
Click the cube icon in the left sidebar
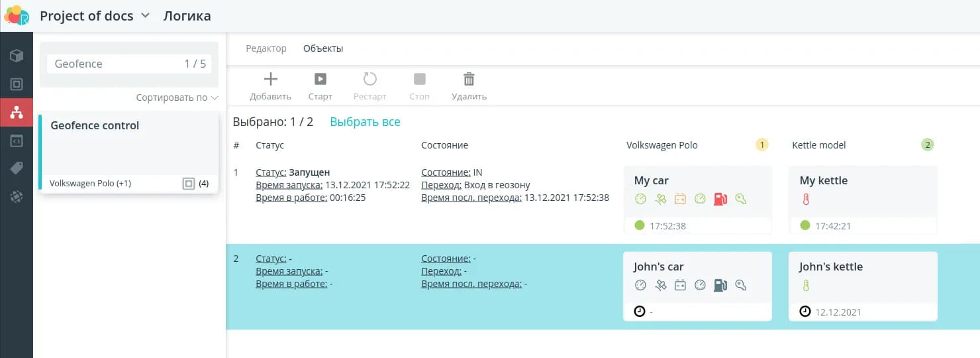17,56
